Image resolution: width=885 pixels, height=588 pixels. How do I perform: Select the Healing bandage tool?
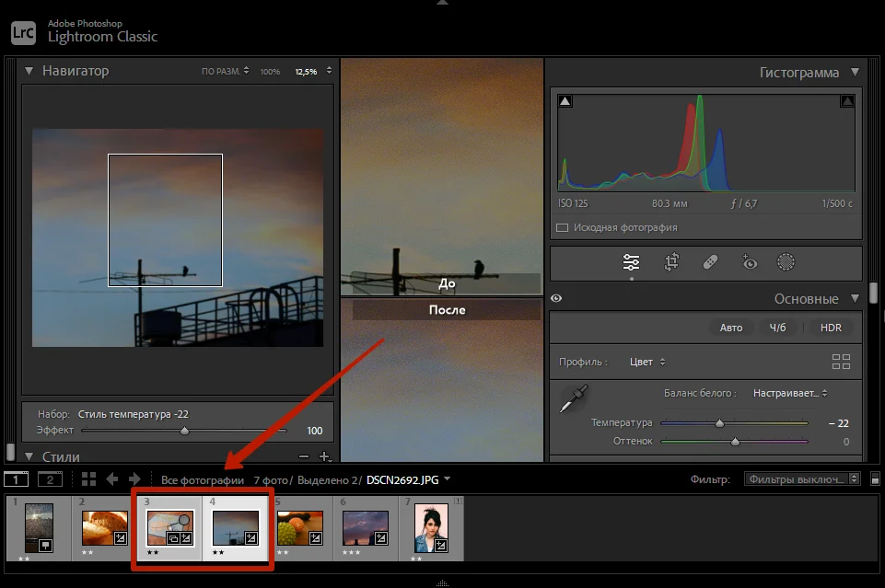[710, 263]
